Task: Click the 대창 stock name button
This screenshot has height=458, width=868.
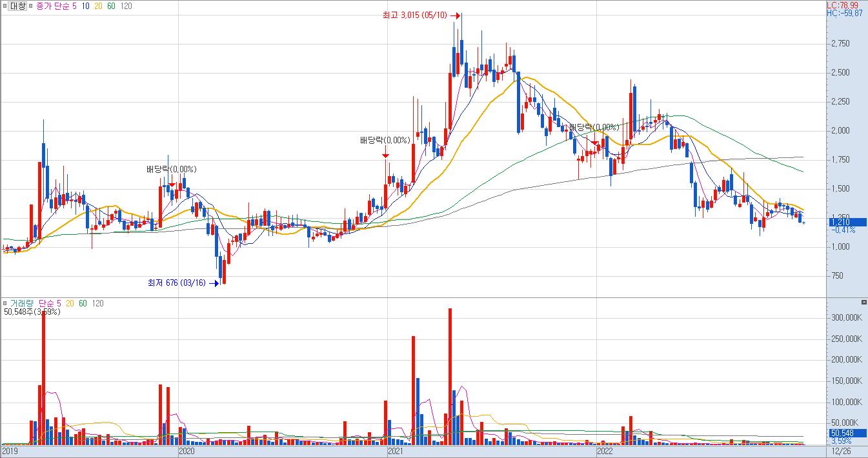Action: tap(19, 6)
